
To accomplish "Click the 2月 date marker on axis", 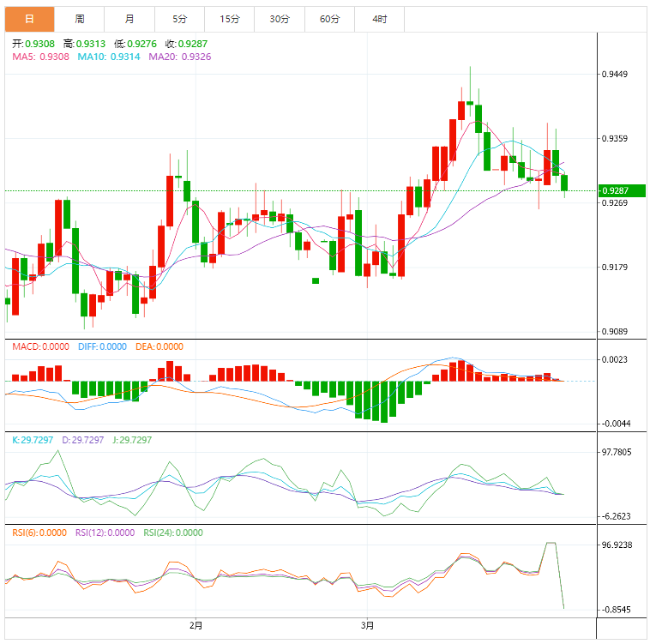I will pyautogui.click(x=196, y=625).
